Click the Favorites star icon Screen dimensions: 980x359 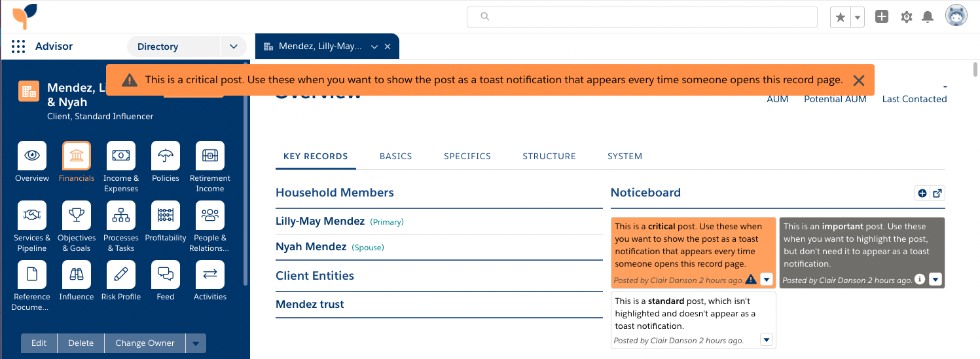click(x=840, y=17)
